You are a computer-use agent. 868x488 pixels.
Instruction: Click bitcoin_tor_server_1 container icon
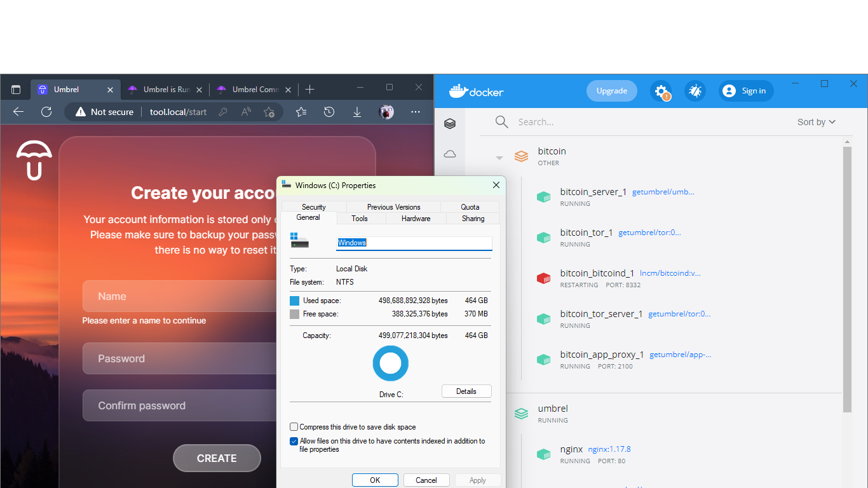pyautogui.click(x=543, y=319)
